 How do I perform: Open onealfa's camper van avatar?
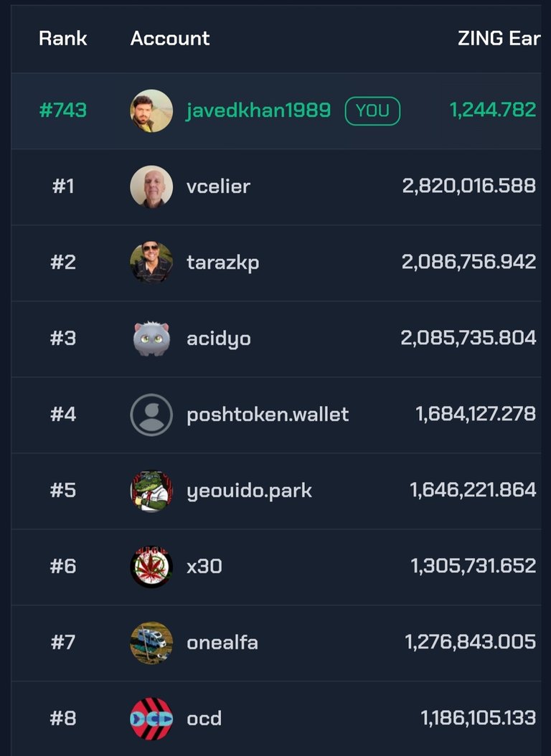click(x=151, y=643)
